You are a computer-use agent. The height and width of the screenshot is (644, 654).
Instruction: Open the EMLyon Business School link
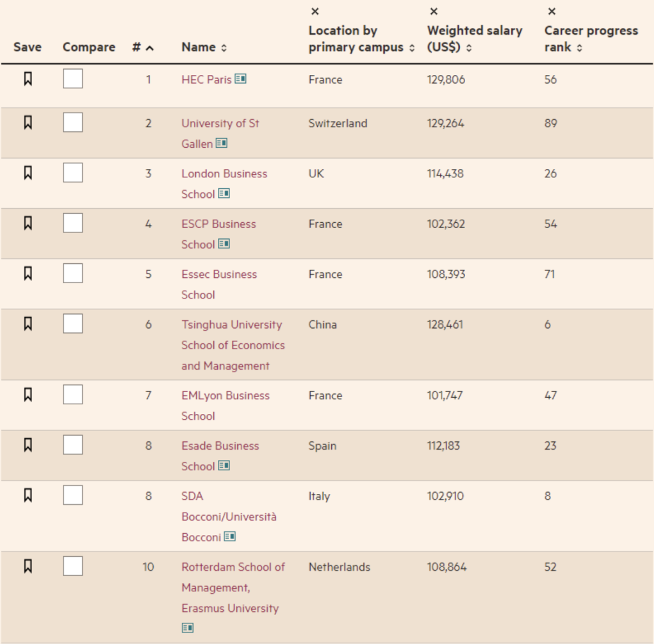coord(225,396)
